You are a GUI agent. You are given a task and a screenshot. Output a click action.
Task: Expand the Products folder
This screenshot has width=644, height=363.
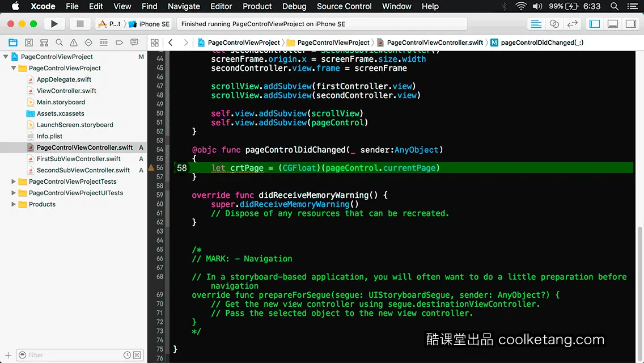[x=14, y=204]
